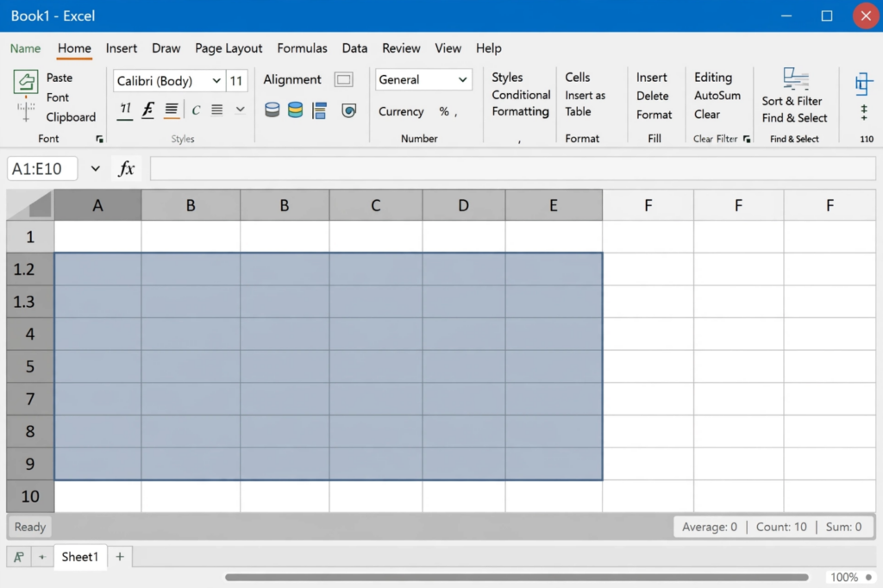The width and height of the screenshot is (883, 588).
Task: Click the blue crop-like icon at ribbon end
Action: click(864, 84)
